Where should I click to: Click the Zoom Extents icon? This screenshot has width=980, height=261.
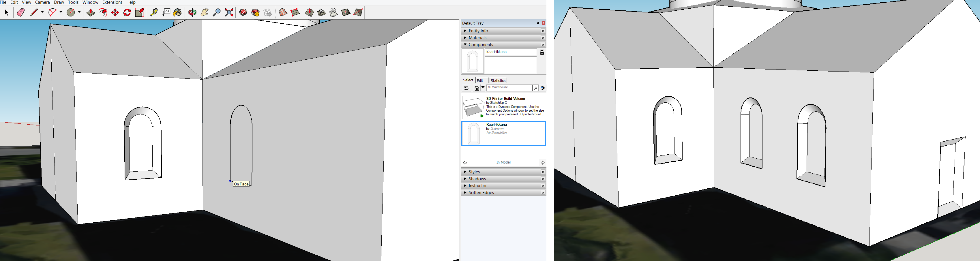tap(229, 13)
